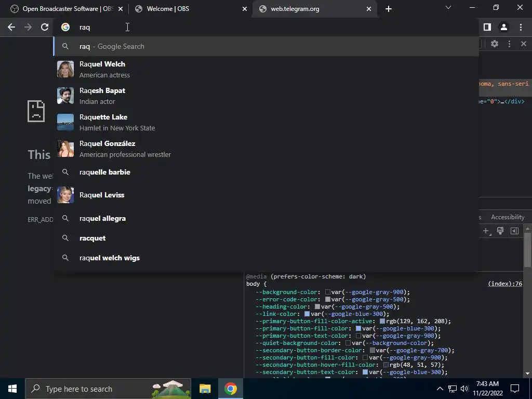532x399 pixels.
Task: Choose the Raquette Lake suggestion
Action: 266,122
